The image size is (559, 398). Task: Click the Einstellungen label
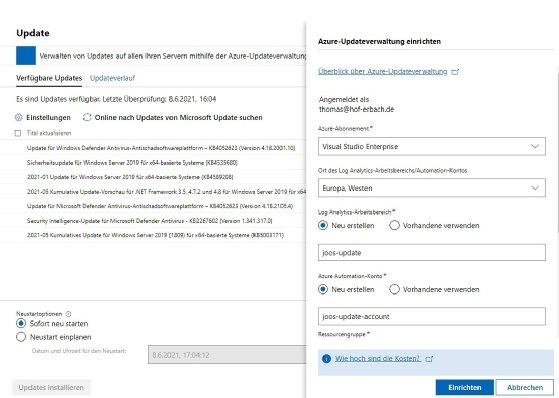click(x=48, y=117)
